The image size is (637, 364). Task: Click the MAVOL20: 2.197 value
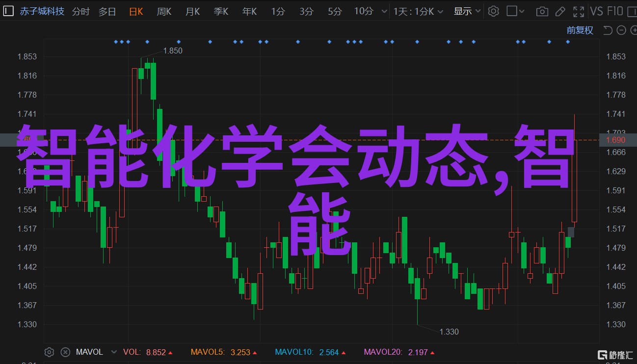click(x=399, y=352)
